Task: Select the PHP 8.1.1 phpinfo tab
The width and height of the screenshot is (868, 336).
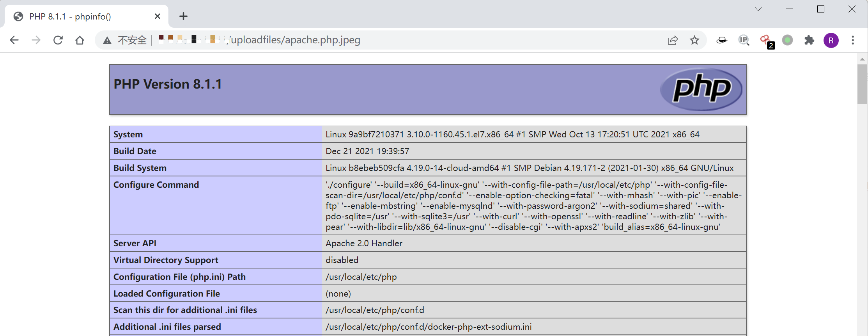Action: 78,16
